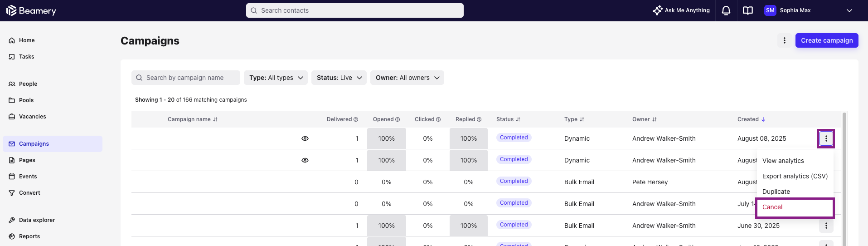This screenshot has width=868, height=246.
Task: Sort by Created column arrow
Action: [763, 119]
